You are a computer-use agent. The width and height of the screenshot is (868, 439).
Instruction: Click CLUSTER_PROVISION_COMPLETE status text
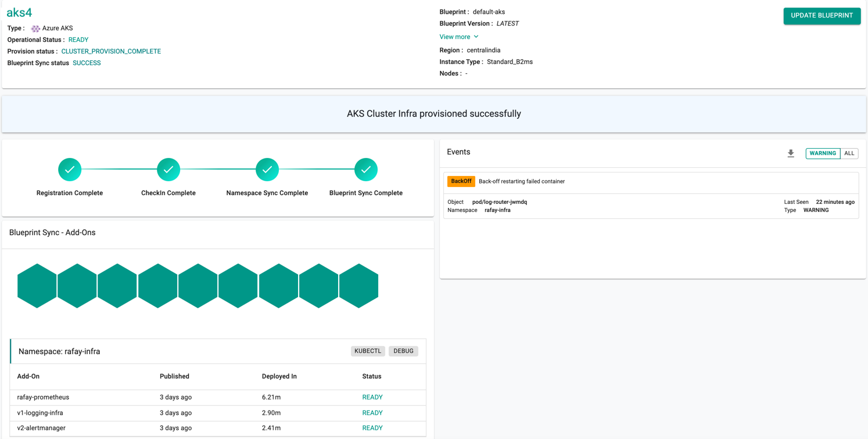111,52
